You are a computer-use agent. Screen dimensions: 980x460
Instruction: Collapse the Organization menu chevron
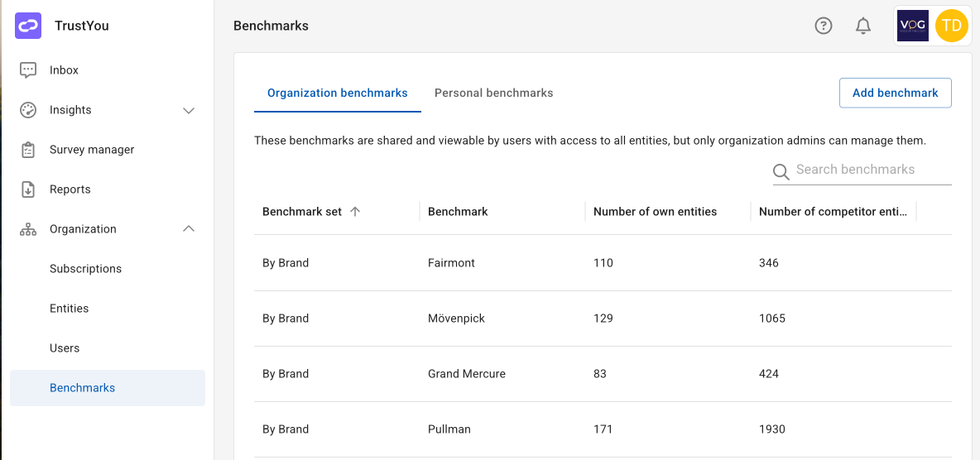(189, 228)
